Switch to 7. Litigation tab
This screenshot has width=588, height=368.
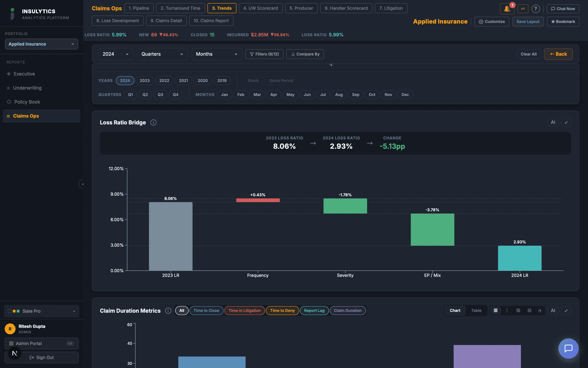point(391,8)
